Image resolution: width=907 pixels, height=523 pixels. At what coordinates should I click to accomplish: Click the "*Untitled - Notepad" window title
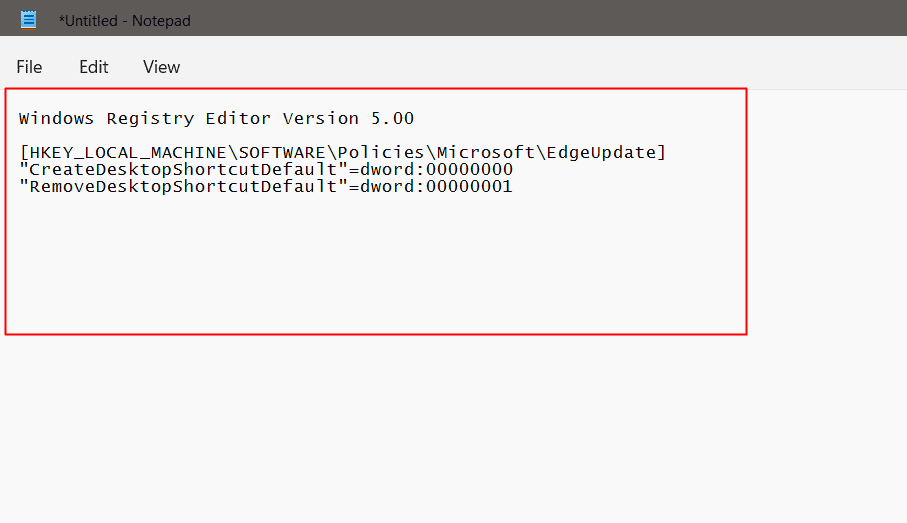point(125,20)
